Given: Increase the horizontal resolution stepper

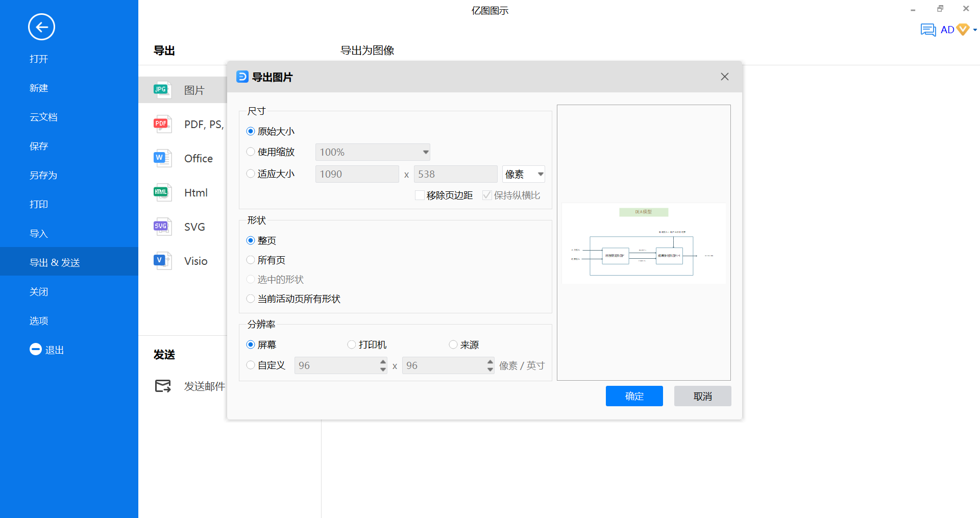Looking at the screenshot, I should (383, 361).
